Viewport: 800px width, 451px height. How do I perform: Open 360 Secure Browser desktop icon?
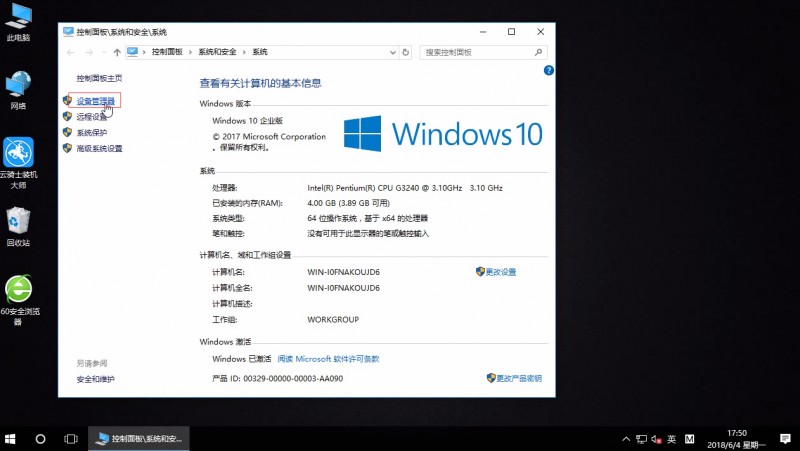(x=18, y=300)
